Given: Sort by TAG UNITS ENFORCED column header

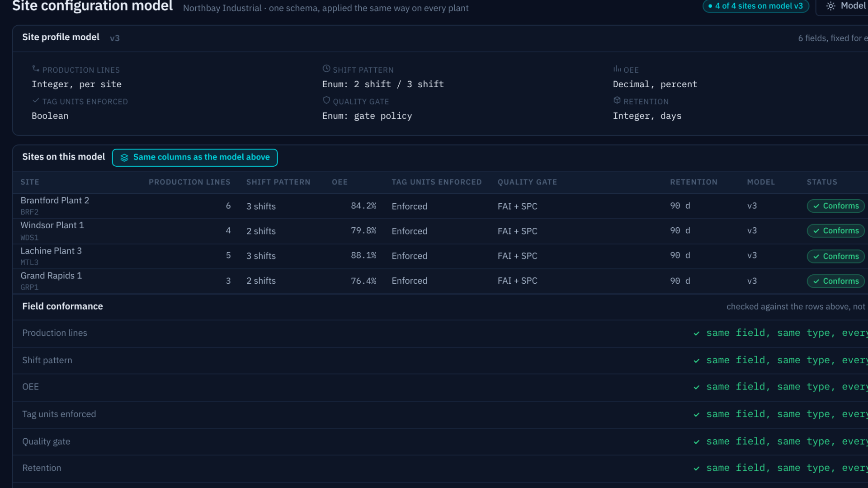Looking at the screenshot, I should pos(437,182).
